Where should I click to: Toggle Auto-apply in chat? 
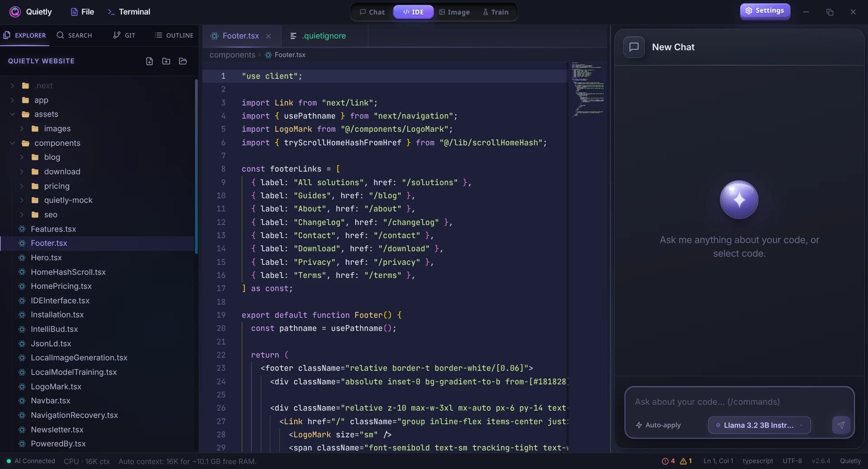pos(658,425)
